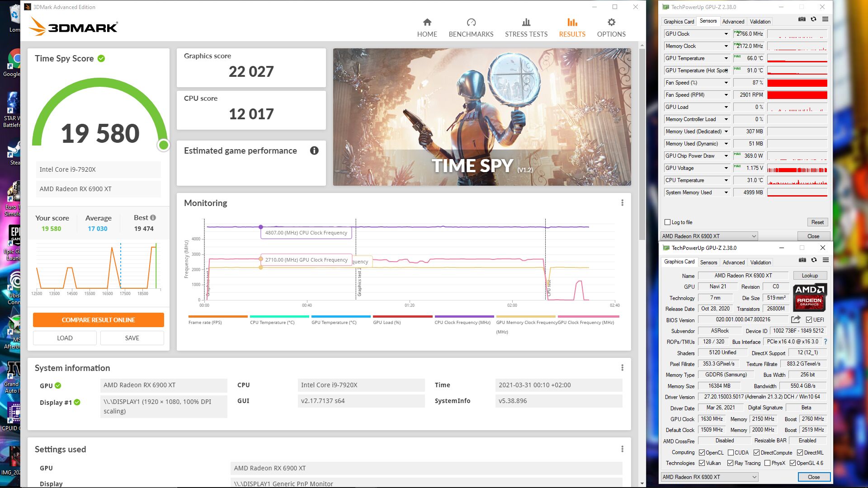Toggle the PhysX checkbox

click(x=767, y=463)
